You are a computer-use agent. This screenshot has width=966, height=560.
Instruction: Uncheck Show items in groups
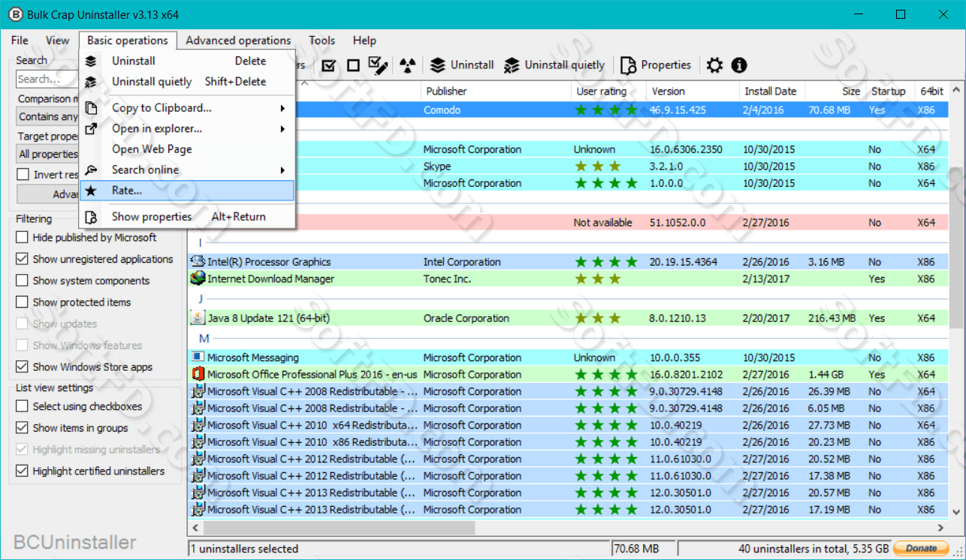23,428
